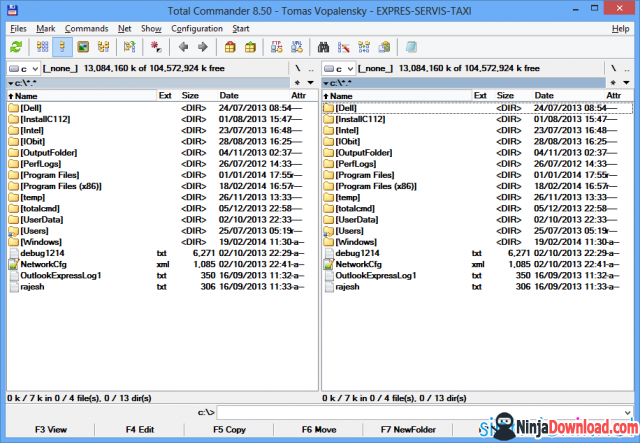
Task: Select the Full details view toolbar icon
Action: (62, 47)
